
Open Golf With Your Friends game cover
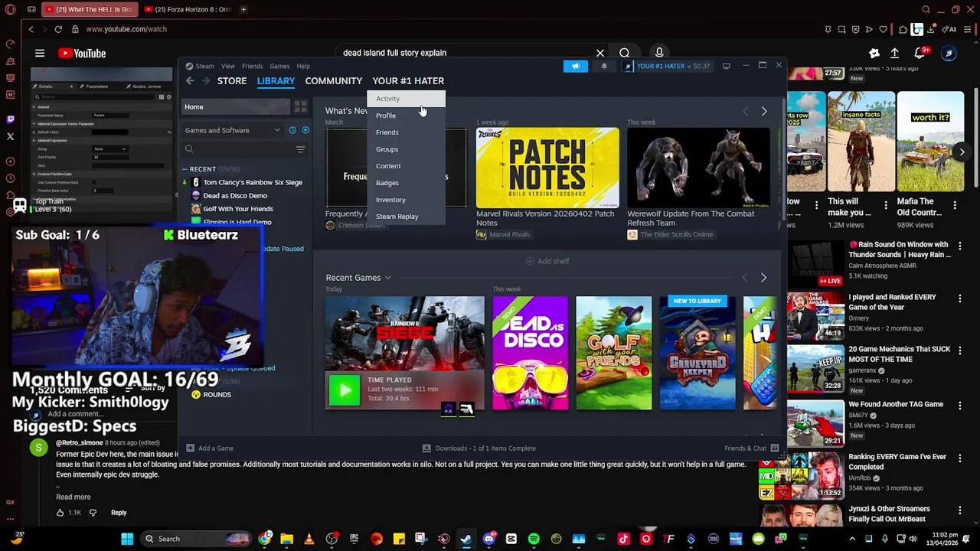click(x=613, y=353)
